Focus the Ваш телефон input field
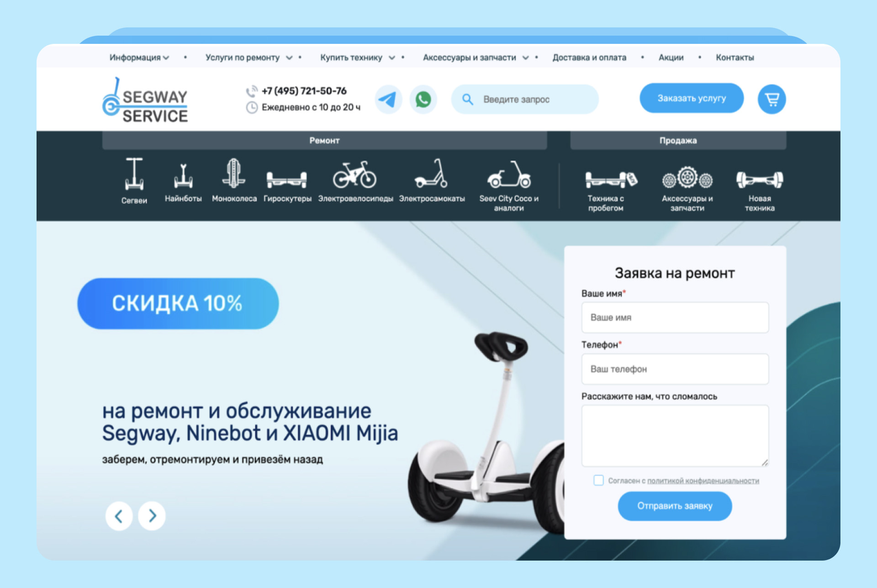Viewport: 877px width, 588px height. (675, 369)
